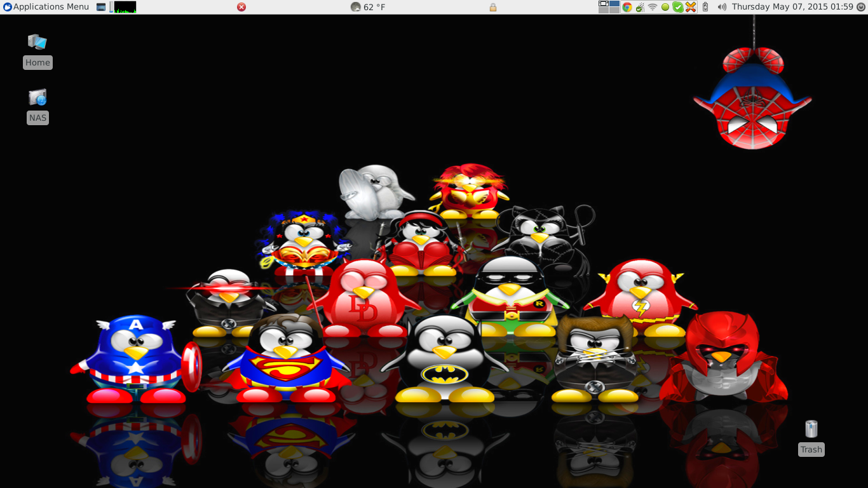The height and width of the screenshot is (488, 868).
Task: Switch to the second workspace in pager
Action: tap(614, 4)
